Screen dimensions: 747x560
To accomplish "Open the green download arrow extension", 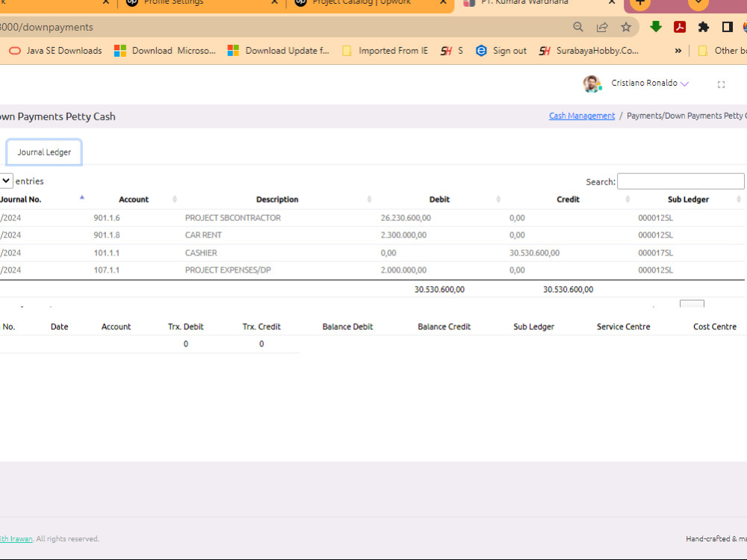I will [656, 27].
